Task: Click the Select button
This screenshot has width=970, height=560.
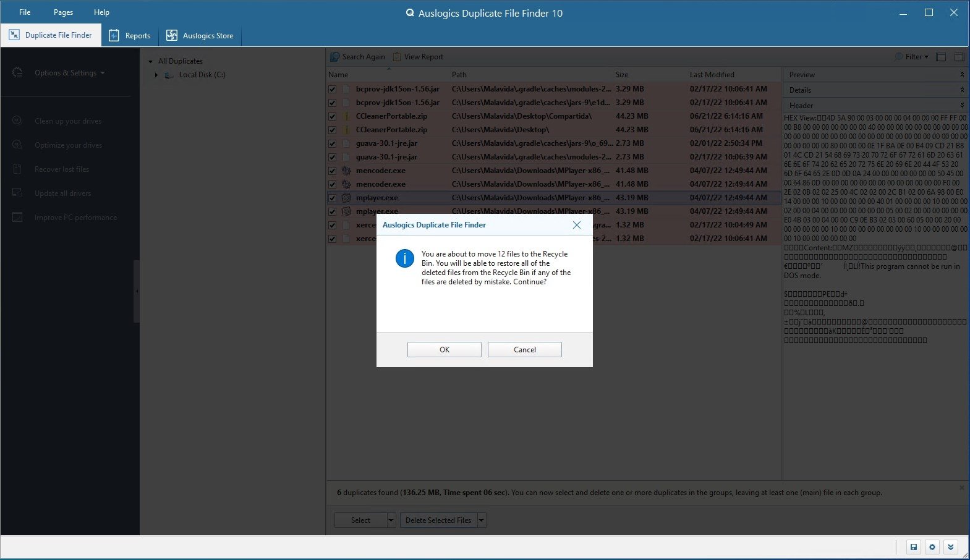Action: pos(360,520)
